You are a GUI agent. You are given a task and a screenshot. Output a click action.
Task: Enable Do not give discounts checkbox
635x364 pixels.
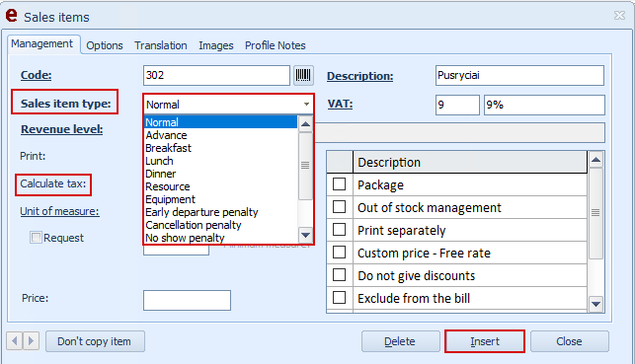pos(339,275)
